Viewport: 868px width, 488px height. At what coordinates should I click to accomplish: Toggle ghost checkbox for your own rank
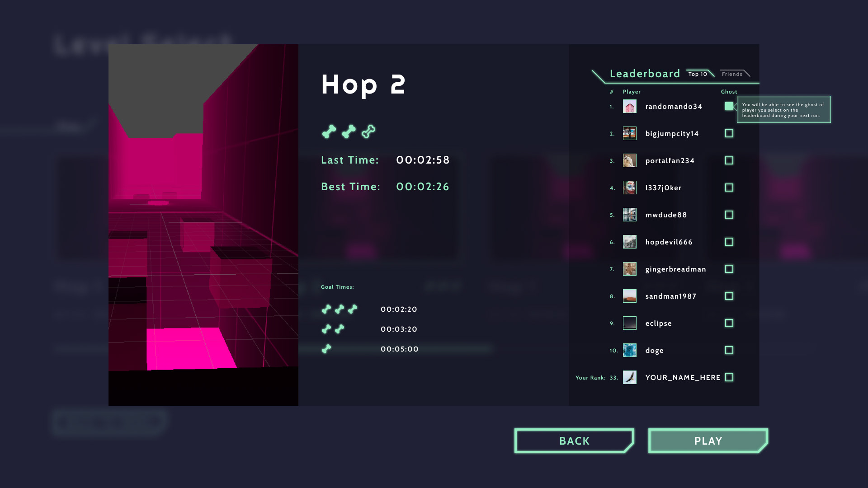729,377
